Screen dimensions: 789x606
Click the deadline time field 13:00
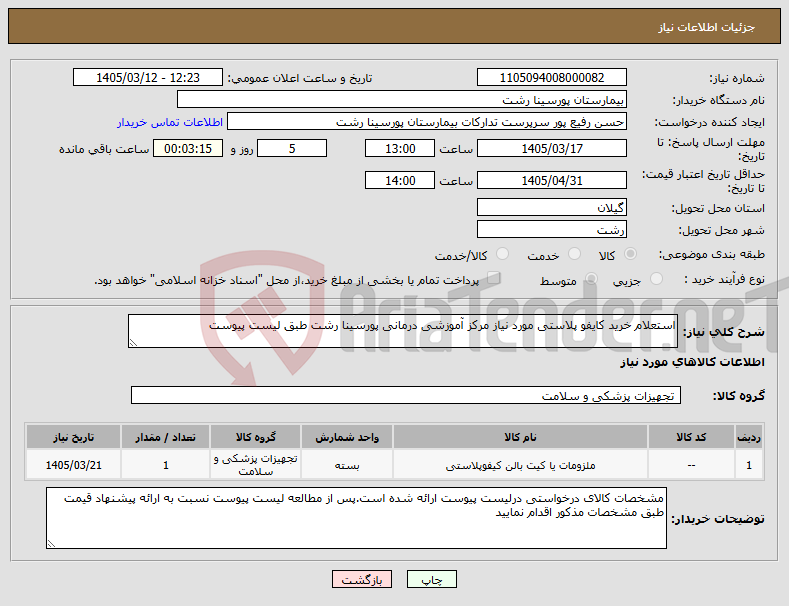[400, 148]
